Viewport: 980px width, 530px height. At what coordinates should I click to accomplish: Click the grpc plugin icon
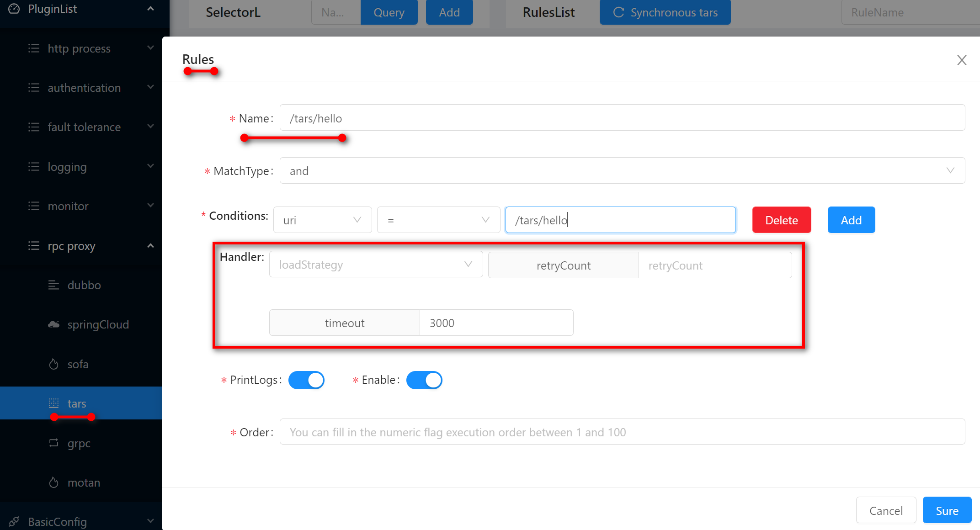tap(53, 443)
